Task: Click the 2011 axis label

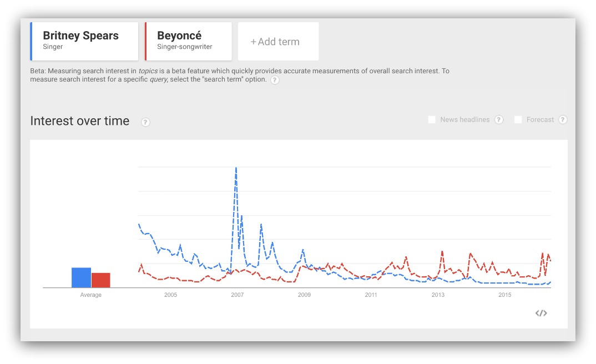Action: click(x=371, y=295)
